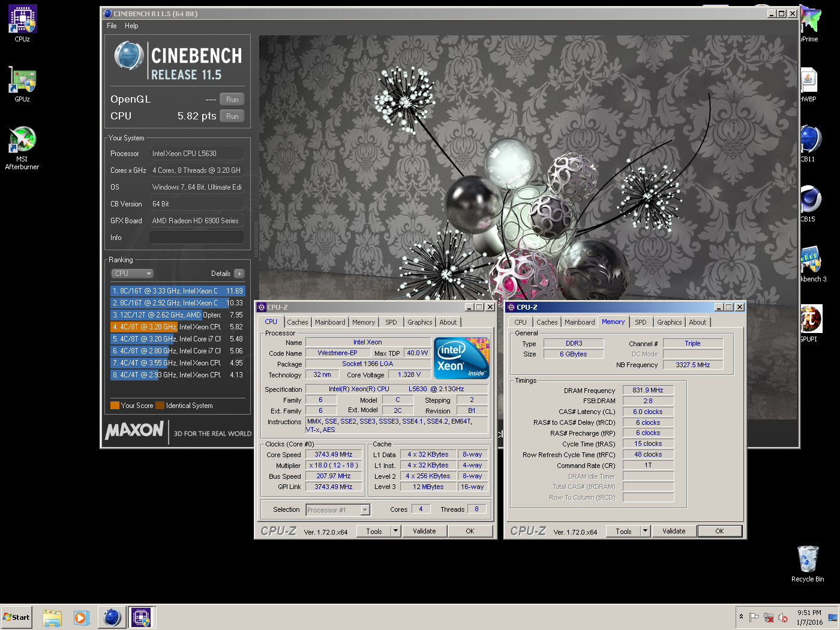Click Validate in left CPU-Z window
The height and width of the screenshot is (630, 840).
tap(424, 531)
